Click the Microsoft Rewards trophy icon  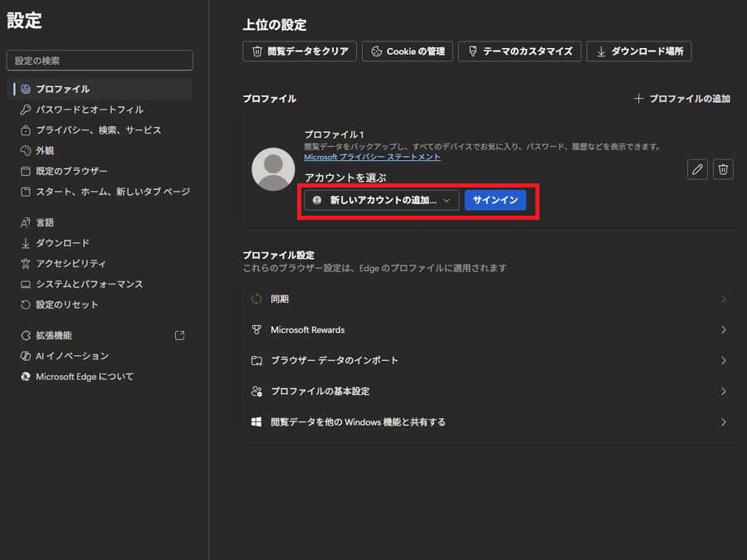pos(256,329)
